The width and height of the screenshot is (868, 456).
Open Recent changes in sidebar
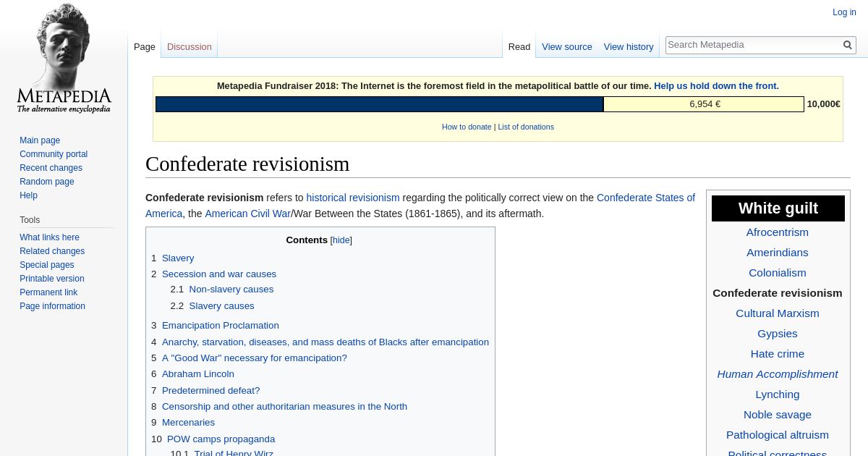pos(51,168)
